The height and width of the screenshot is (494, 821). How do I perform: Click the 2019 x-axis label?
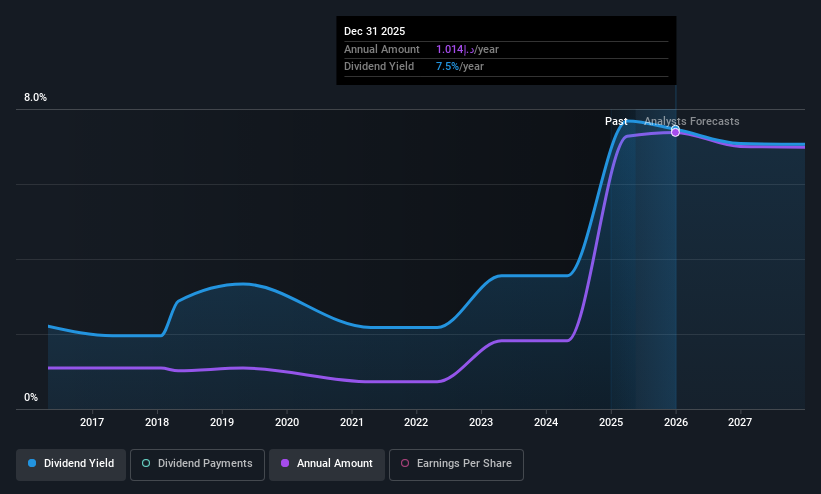point(221,422)
